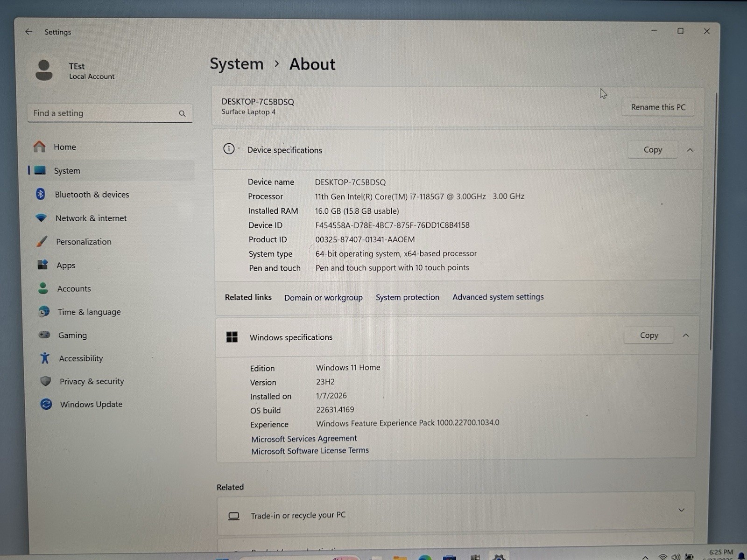Collapse the Device specifications section

690,150
